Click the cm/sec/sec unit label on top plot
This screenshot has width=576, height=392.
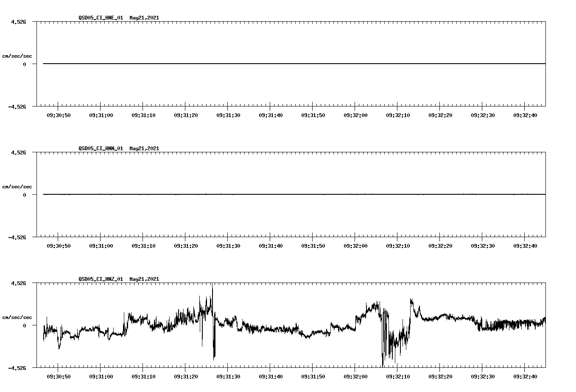[x=17, y=55]
